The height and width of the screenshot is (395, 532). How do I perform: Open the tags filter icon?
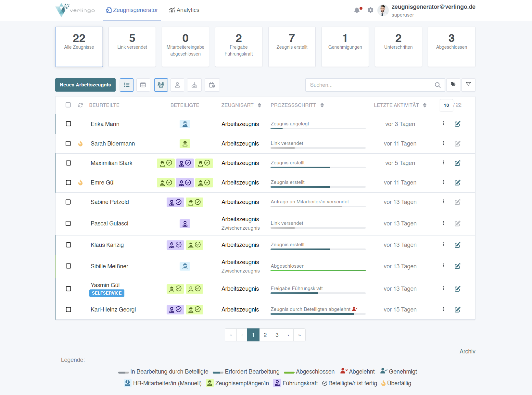coord(453,84)
